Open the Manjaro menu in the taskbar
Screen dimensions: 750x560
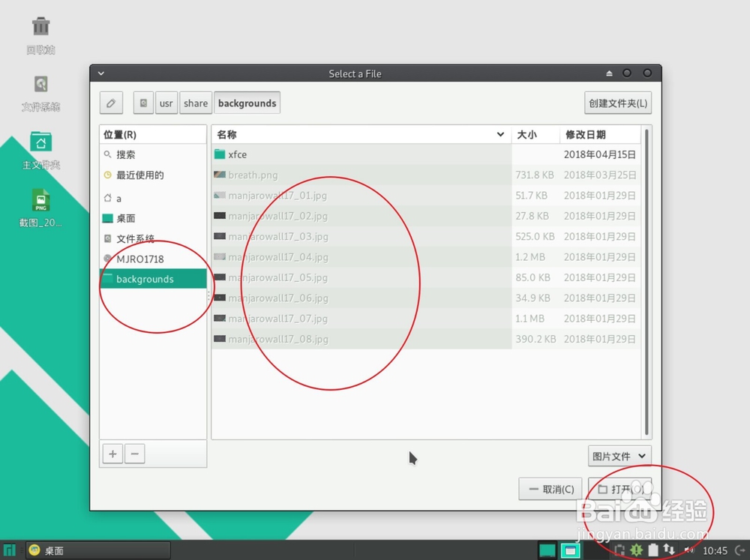click(x=10, y=550)
